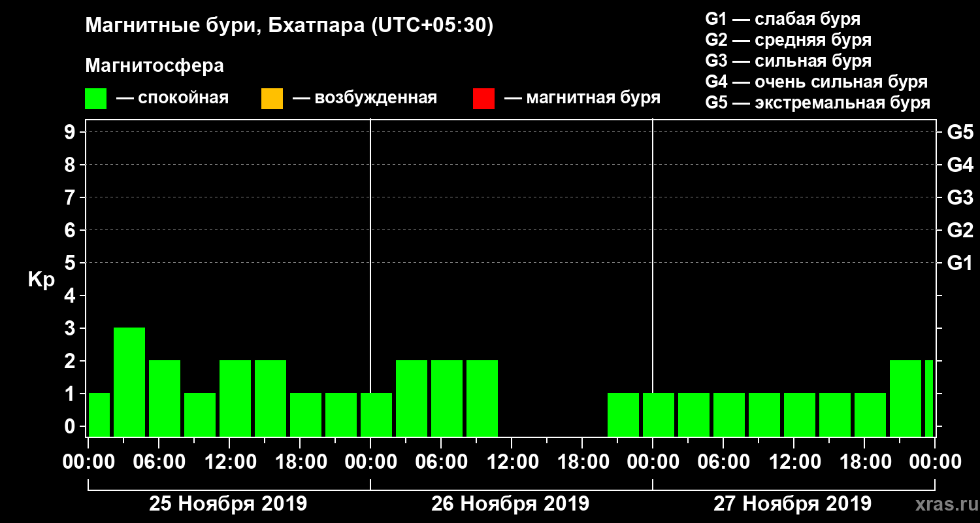Click the 06:00 bar on 25 November
Image resolution: width=980 pixels, height=523 pixels.
pyautogui.click(x=165, y=398)
